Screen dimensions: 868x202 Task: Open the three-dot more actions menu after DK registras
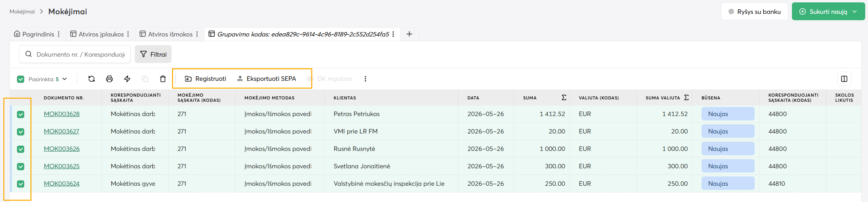[x=365, y=79]
